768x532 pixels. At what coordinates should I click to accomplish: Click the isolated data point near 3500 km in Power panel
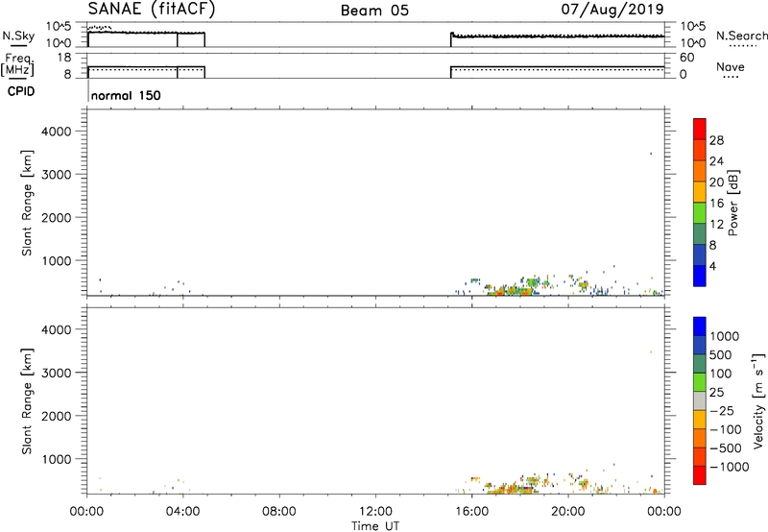point(651,154)
